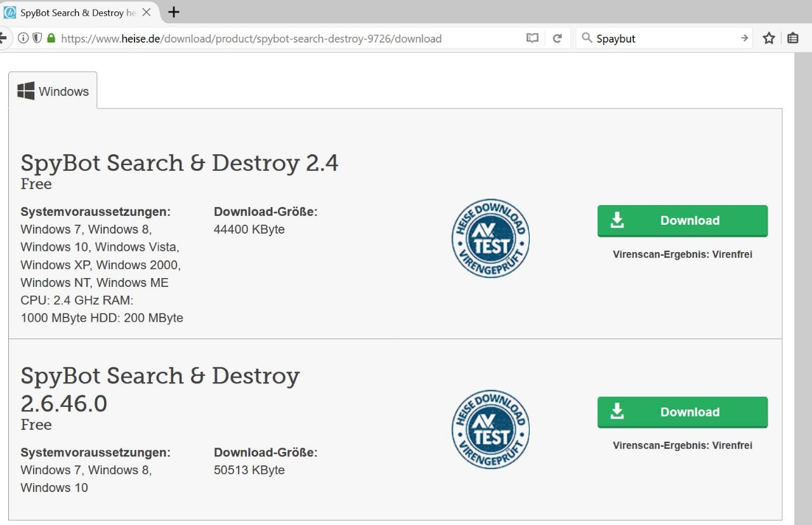
Task: Click the favicon on the browser tab
Action: (x=10, y=12)
